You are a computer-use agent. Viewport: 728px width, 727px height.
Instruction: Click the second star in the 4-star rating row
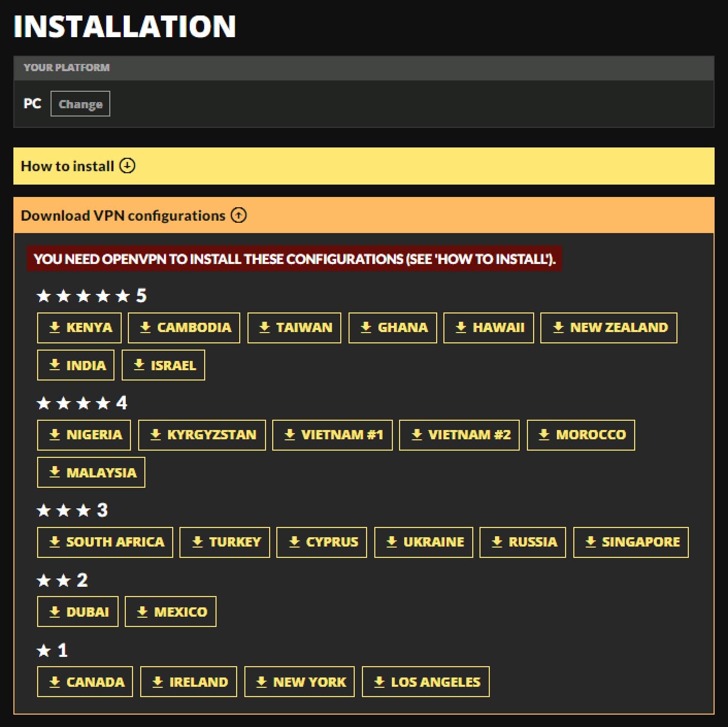point(65,403)
